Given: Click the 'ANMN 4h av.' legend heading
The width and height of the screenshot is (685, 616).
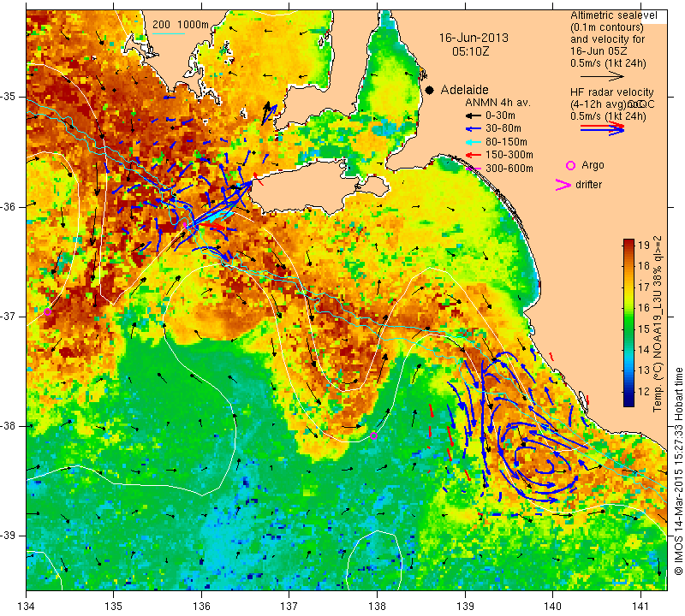Looking at the screenshot, I should 497,103.
